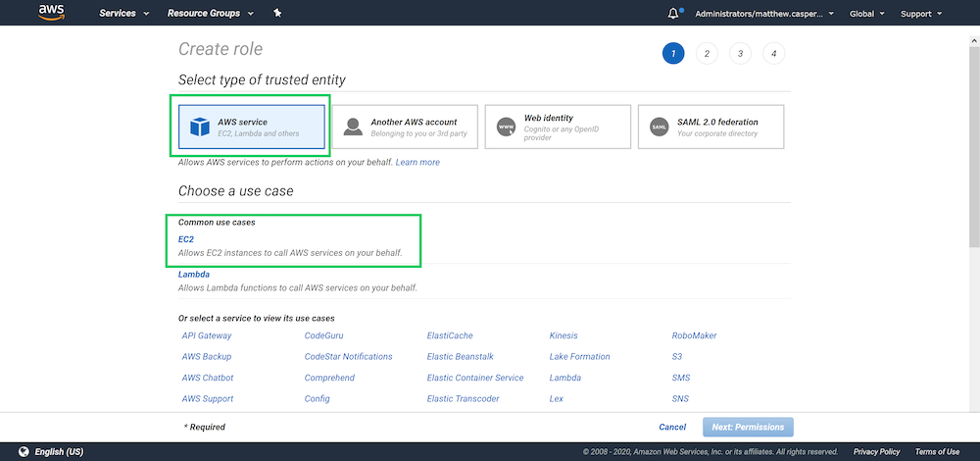Click the AWS logo home icon

(51, 13)
